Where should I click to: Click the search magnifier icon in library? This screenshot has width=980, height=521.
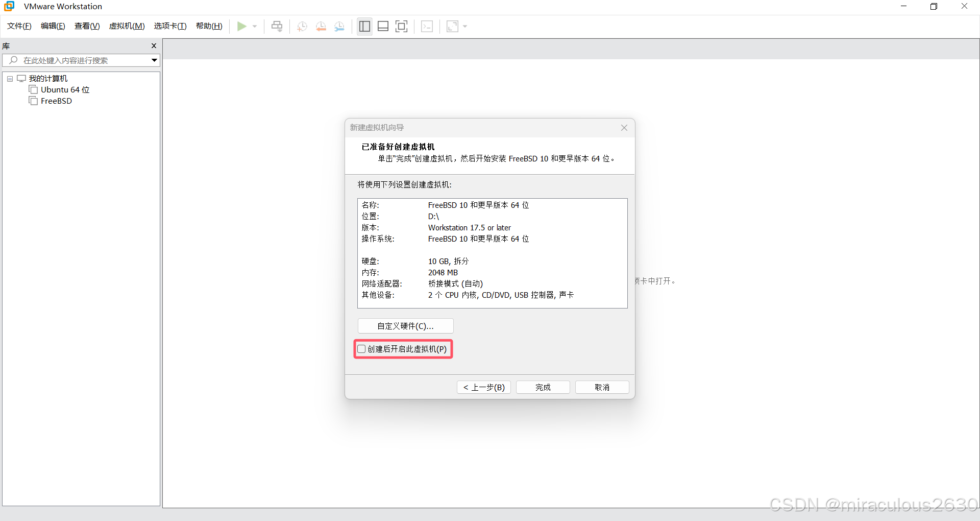(x=14, y=60)
